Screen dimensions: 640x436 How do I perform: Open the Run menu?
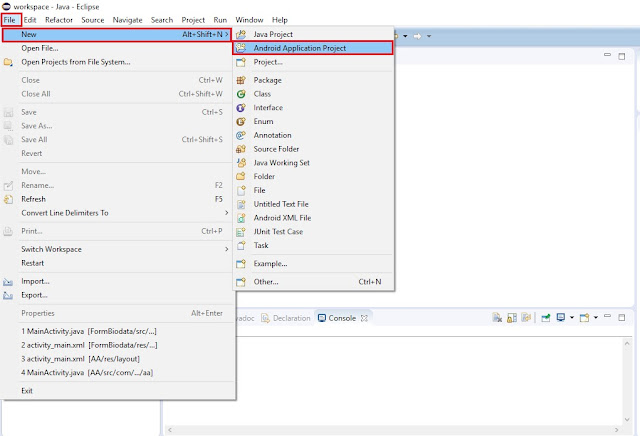[x=220, y=20]
